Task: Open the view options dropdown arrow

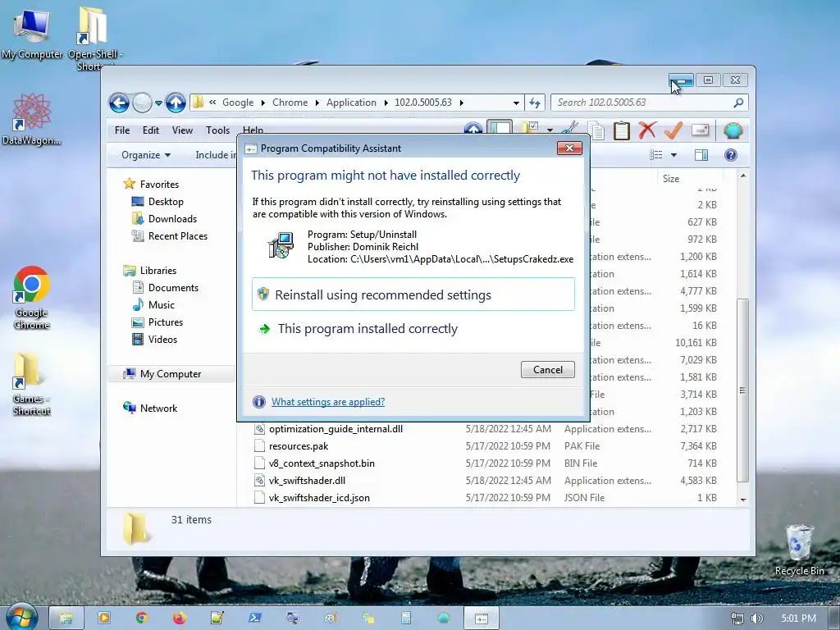Action: coord(674,155)
